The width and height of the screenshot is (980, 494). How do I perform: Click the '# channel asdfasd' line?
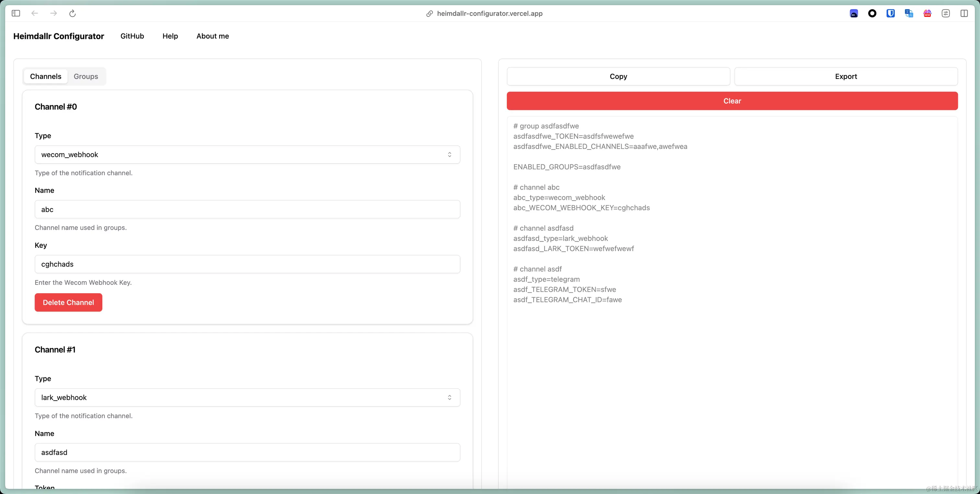[x=543, y=229]
